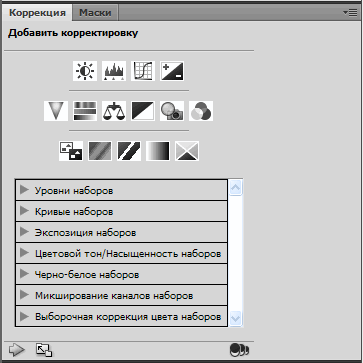Add a Levels adjustment via histogram icon
Screen dimensions: 363x363
(114, 71)
